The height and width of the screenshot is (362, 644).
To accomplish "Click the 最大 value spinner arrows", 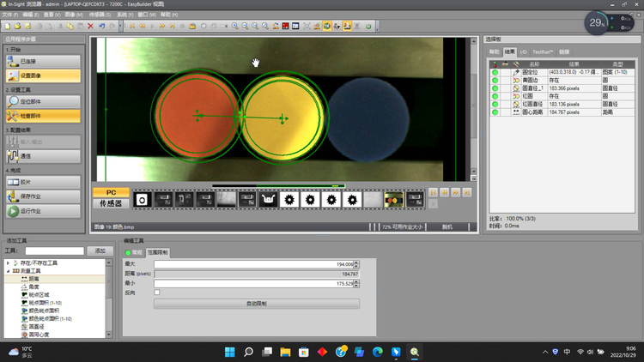I will [x=357, y=264].
